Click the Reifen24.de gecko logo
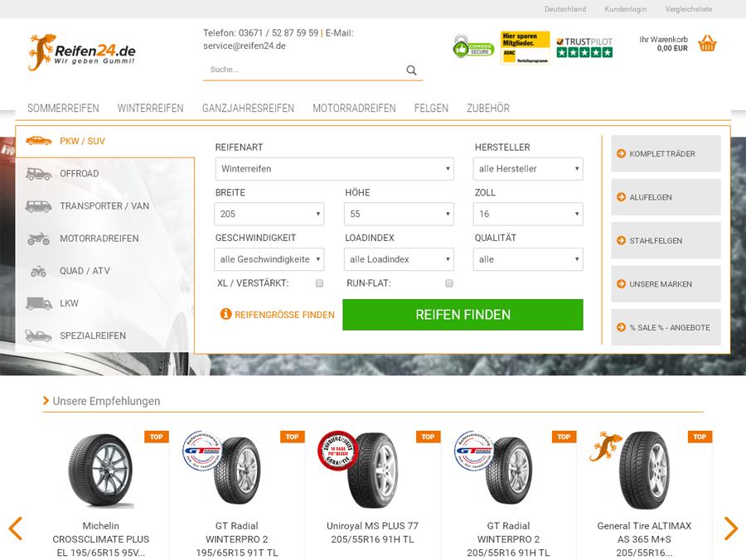 (81, 52)
